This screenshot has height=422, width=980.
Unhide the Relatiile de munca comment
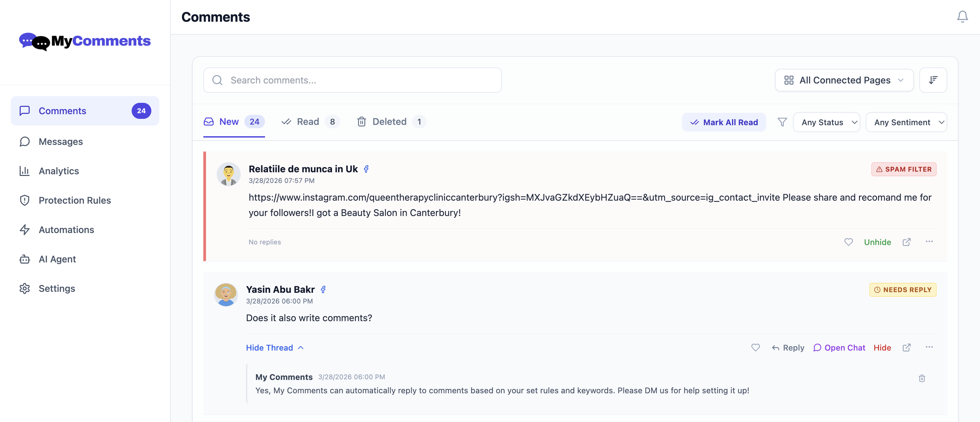pos(877,242)
